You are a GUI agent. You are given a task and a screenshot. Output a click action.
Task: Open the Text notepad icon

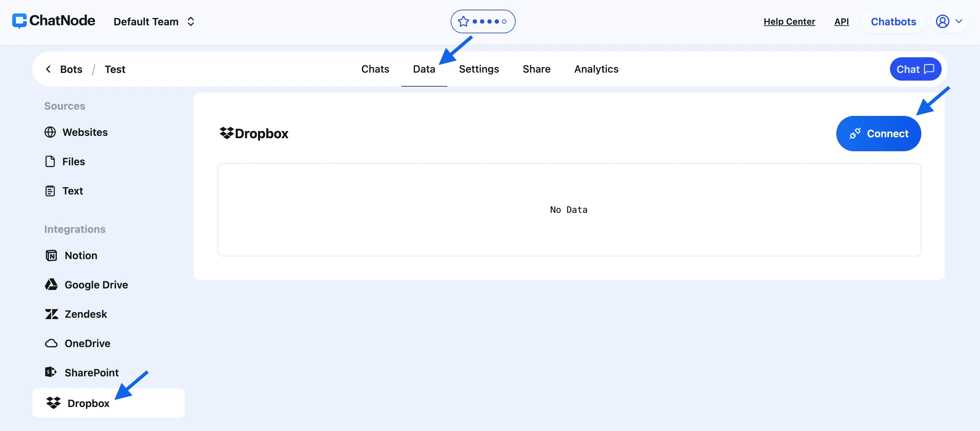tap(50, 191)
